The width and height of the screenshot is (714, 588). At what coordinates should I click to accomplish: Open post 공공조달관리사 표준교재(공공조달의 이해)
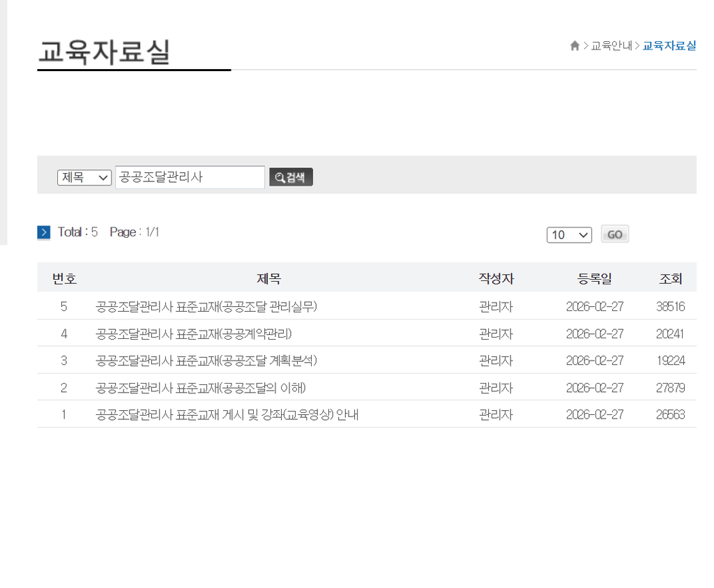point(201,388)
